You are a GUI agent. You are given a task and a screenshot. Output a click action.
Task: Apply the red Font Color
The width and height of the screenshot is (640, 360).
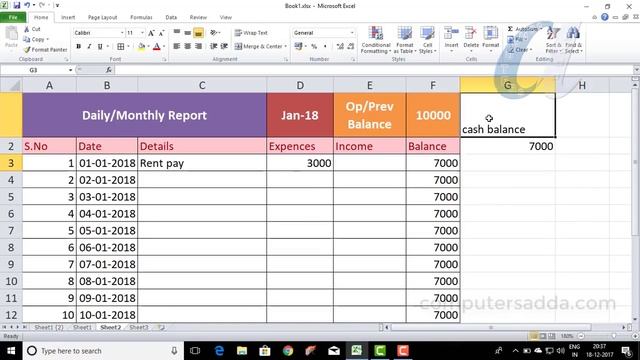(157, 47)
